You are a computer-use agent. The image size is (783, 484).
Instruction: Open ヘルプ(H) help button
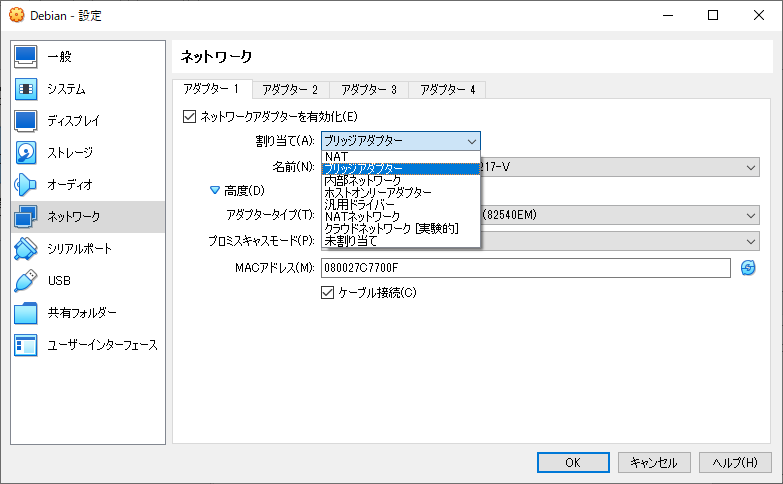click(x=735, y=463)
